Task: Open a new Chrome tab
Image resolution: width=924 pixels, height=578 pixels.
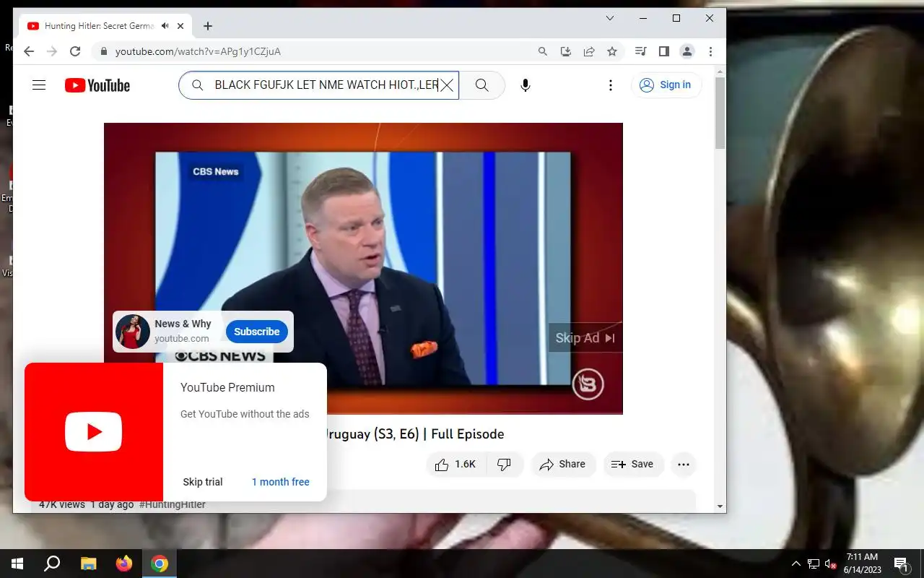Action: coord(208,26)
